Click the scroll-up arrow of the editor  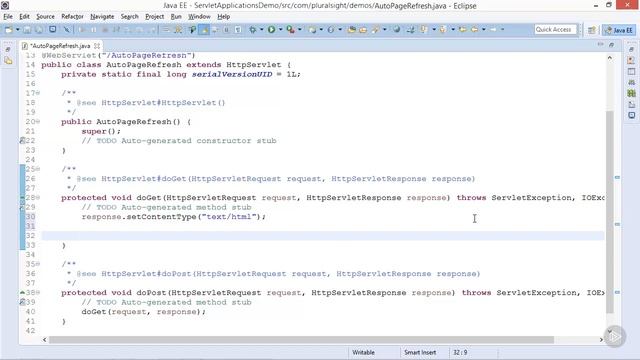click(x=610, y=58)
